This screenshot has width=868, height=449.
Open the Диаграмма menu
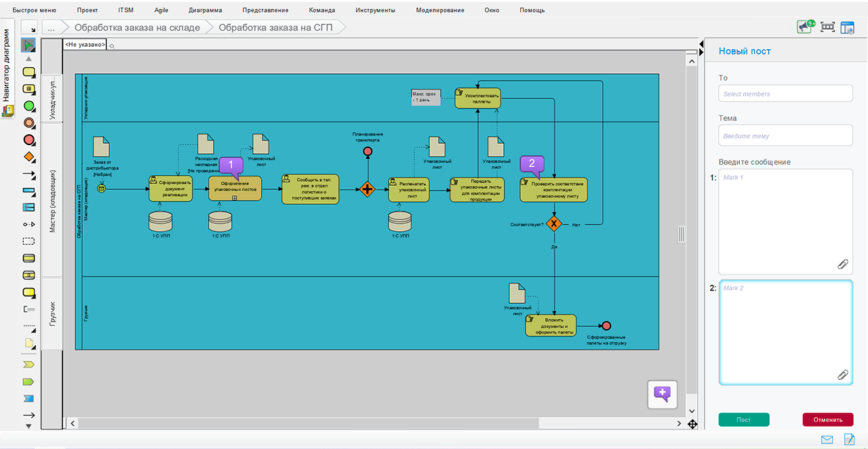pyautogui.click(x=203, y=10)
